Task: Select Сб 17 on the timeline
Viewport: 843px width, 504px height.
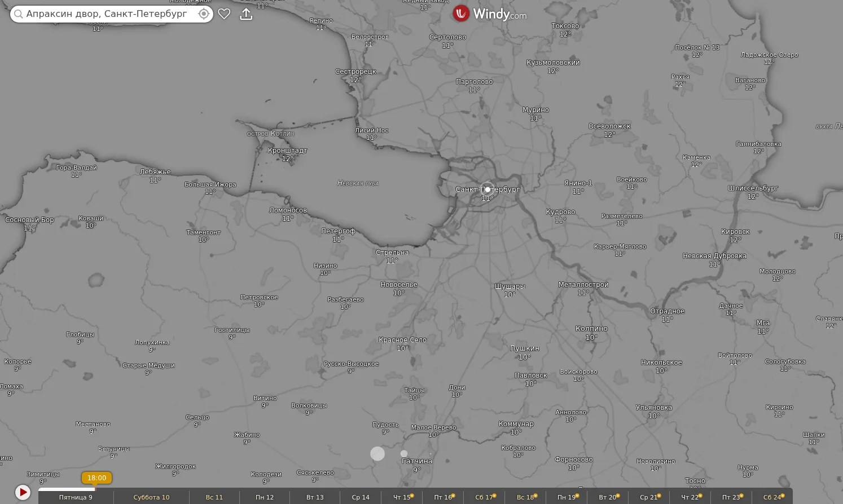Action: [485, 497]
